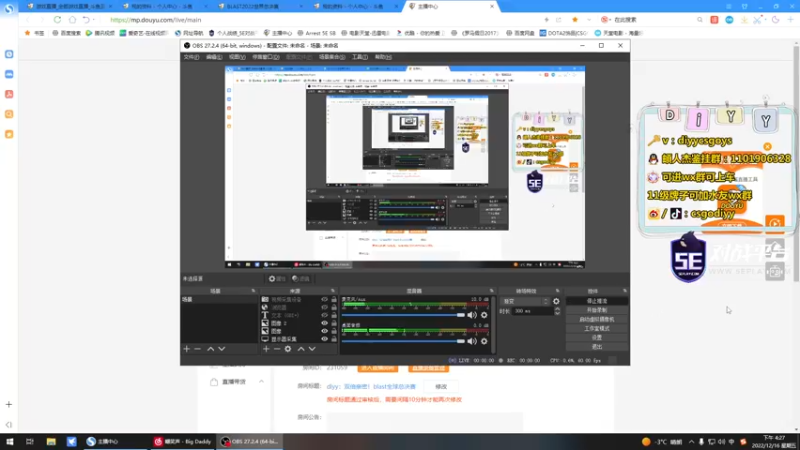This screenshot has width=800, height=450.
Task: Toggle visibility of 浏览器 source
Action: coord(324,307)
